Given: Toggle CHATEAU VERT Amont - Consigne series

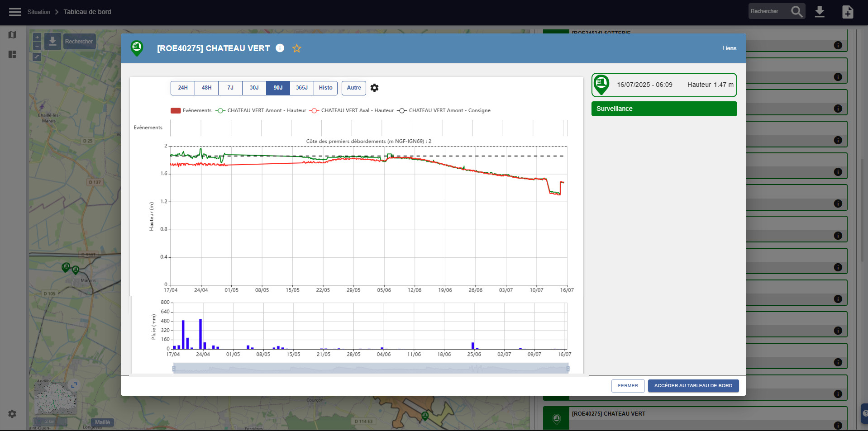Looking at the screenshot, I should (444, 110).
